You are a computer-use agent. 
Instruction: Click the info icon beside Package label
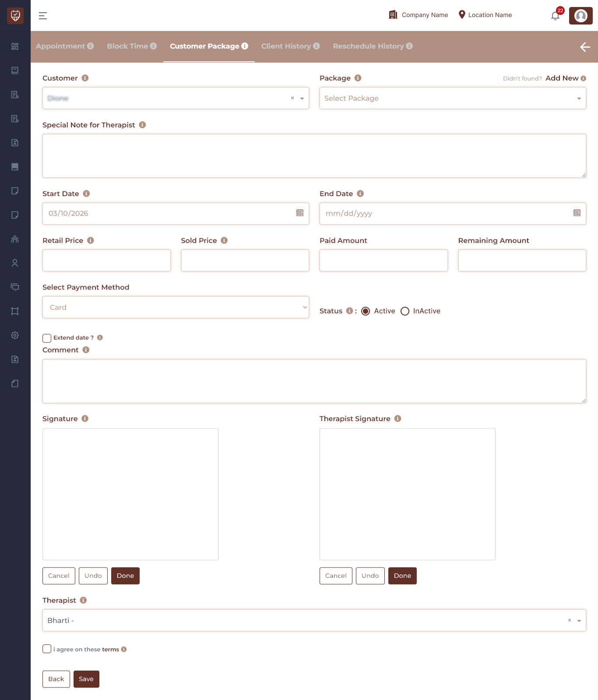358,78
